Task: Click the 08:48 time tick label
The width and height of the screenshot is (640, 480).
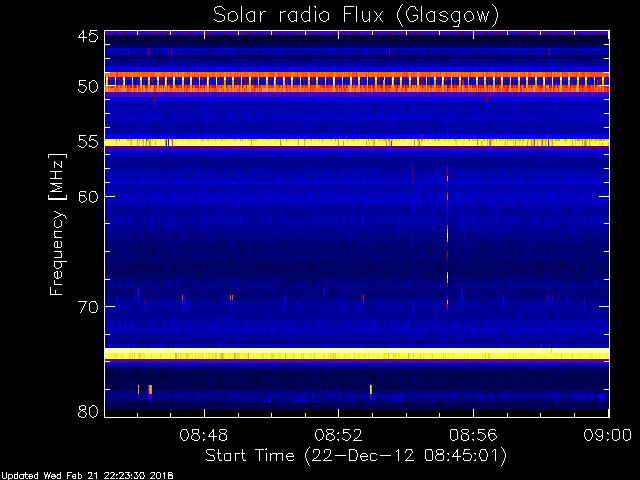Action: pyautogui.click(x=204, y=435)
